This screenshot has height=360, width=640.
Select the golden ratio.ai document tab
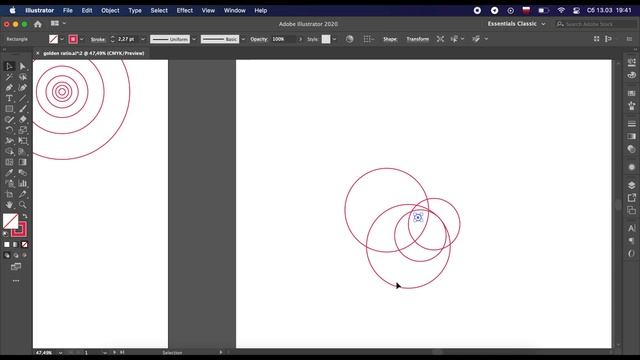coord(93,53)
